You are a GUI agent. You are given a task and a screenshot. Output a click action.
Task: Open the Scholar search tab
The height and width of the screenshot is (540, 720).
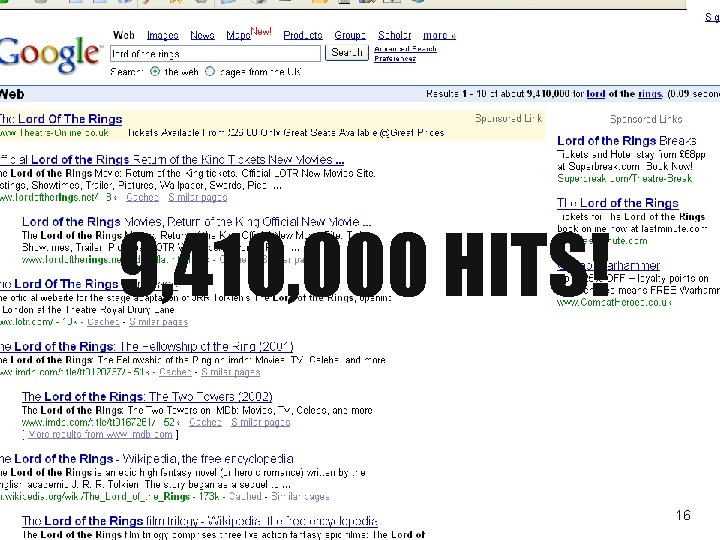click(x=394, y=35)
